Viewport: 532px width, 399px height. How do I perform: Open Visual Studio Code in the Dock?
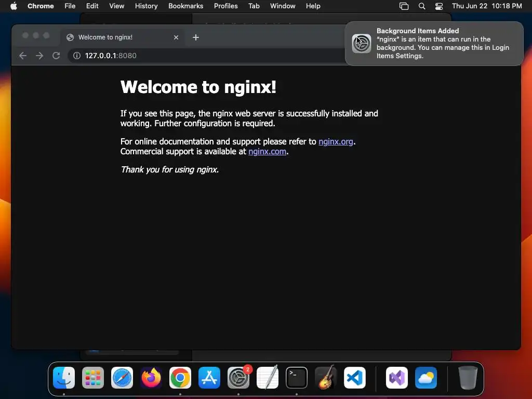(355, 378)
